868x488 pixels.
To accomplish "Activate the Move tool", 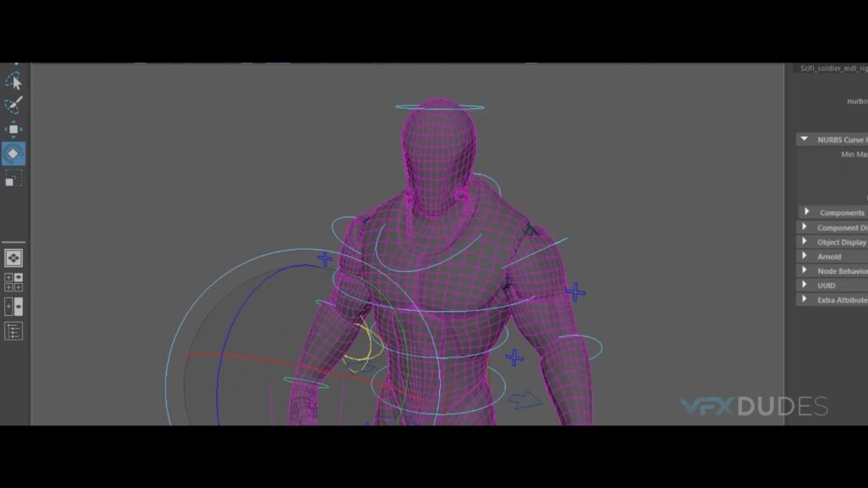I will click(14, 130).
